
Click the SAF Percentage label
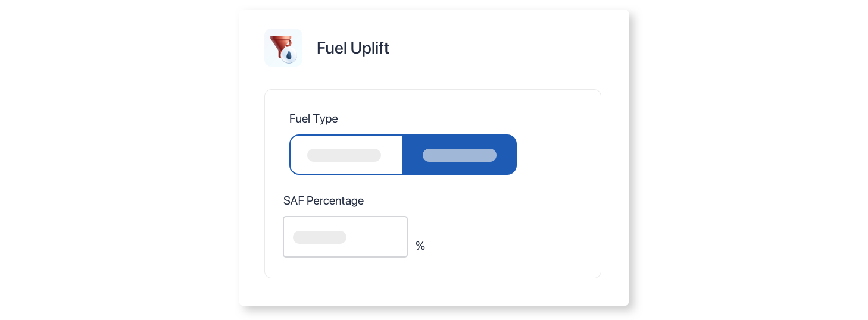(323, 201)
